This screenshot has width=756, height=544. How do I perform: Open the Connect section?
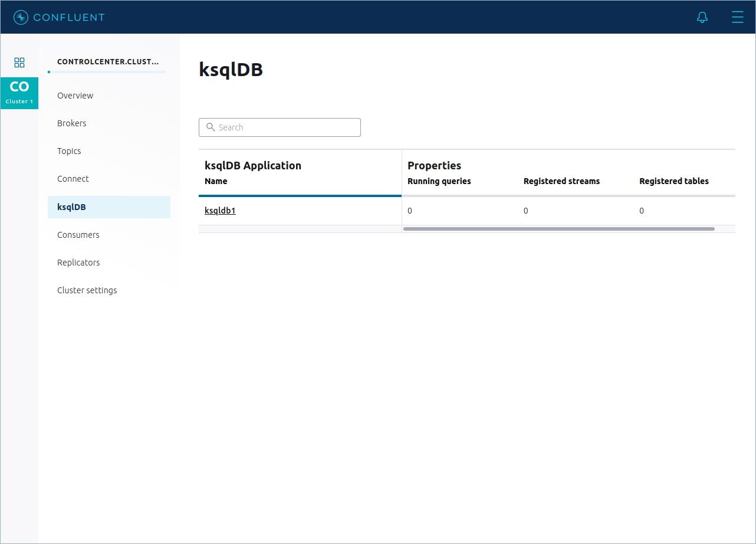[73, 179]
